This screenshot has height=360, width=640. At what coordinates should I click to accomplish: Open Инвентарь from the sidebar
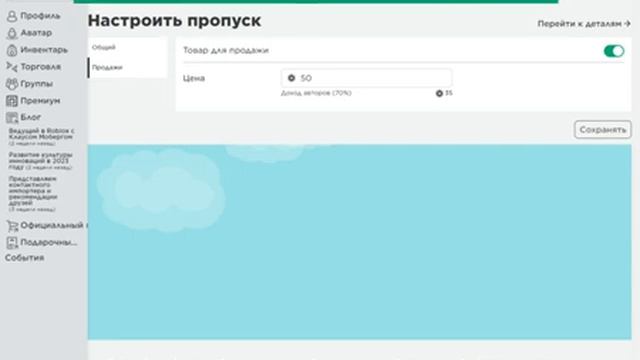point(44,50)
